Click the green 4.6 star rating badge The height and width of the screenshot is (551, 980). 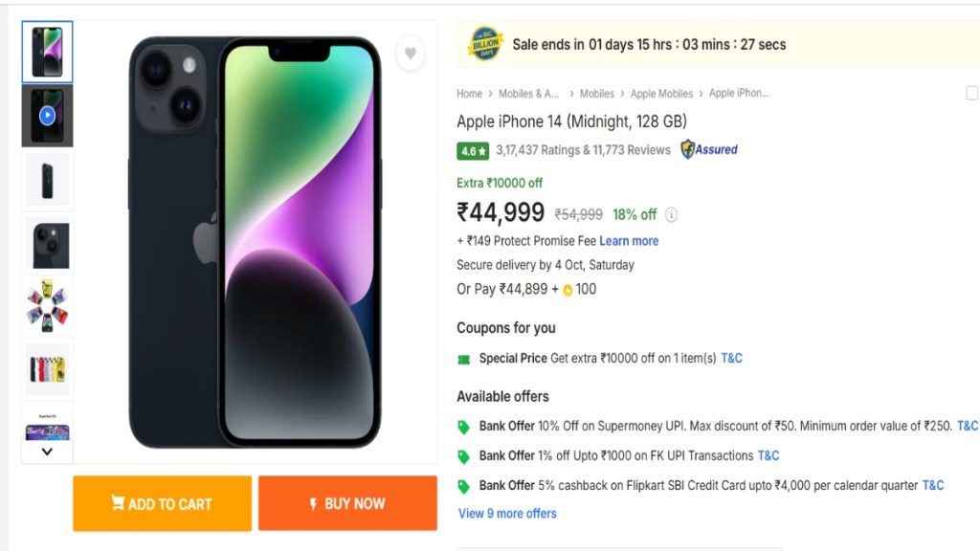point(474,150)
